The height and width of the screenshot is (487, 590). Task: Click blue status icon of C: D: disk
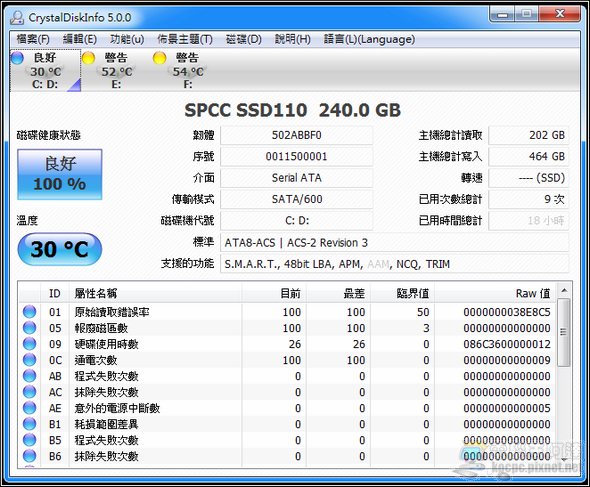pos(18,58)
